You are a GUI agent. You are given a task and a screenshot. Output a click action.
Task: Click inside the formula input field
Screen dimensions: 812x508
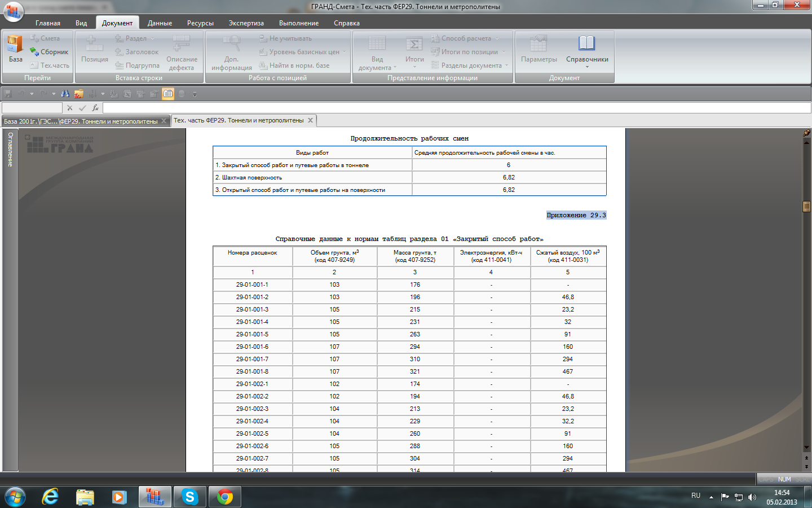coord(451,108)
